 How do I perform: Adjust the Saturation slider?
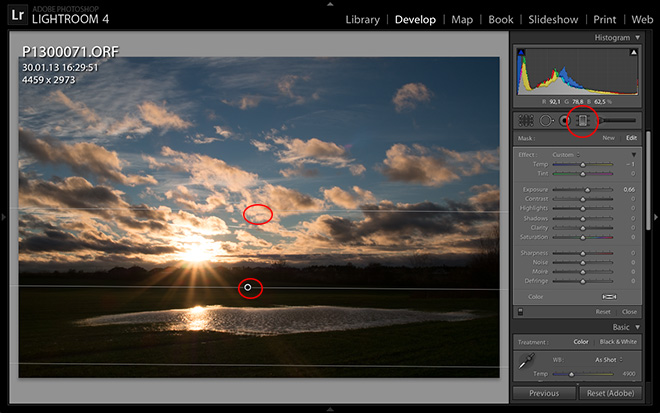click(583, 237)
